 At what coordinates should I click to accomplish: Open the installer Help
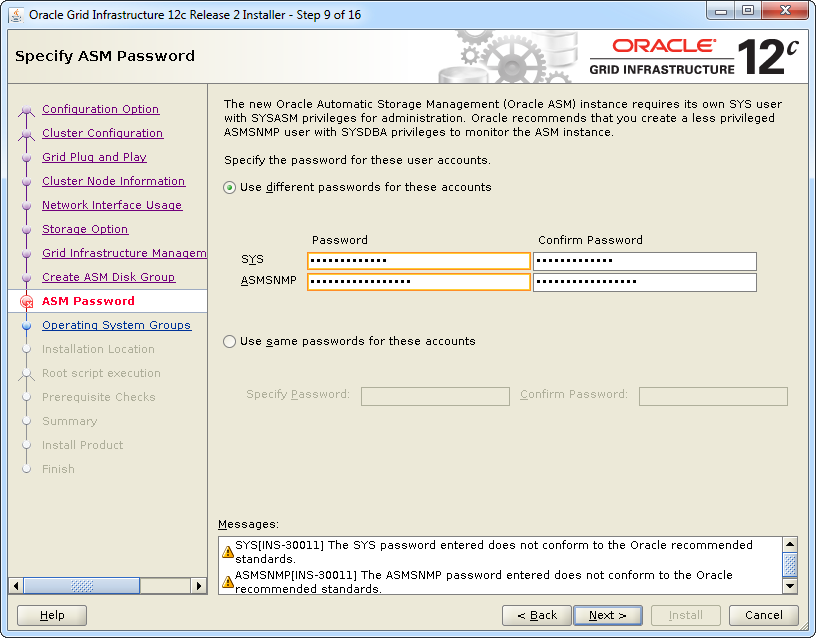pyautogui.click(x=52, y=615)
